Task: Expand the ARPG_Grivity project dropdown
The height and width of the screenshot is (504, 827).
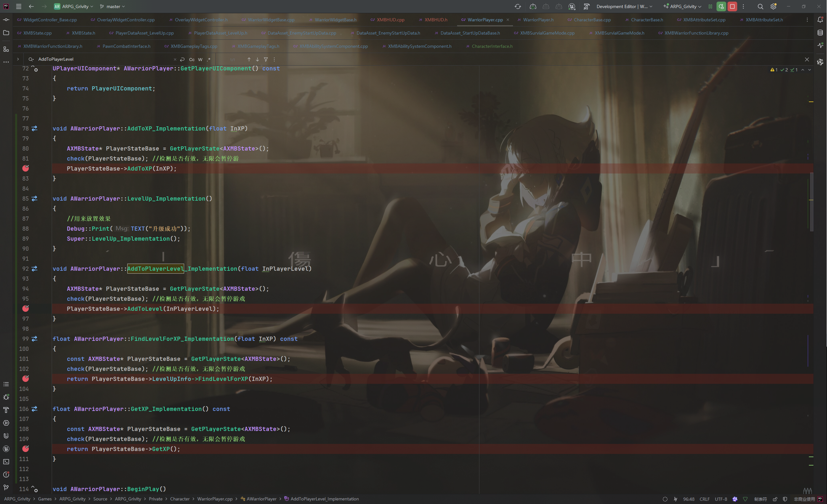Action: (74, 6)
